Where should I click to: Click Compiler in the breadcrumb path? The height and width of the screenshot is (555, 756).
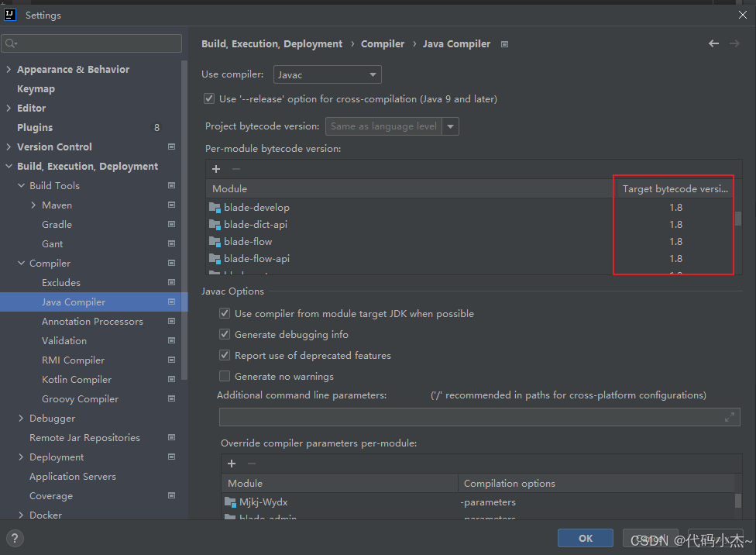[383, 44]
